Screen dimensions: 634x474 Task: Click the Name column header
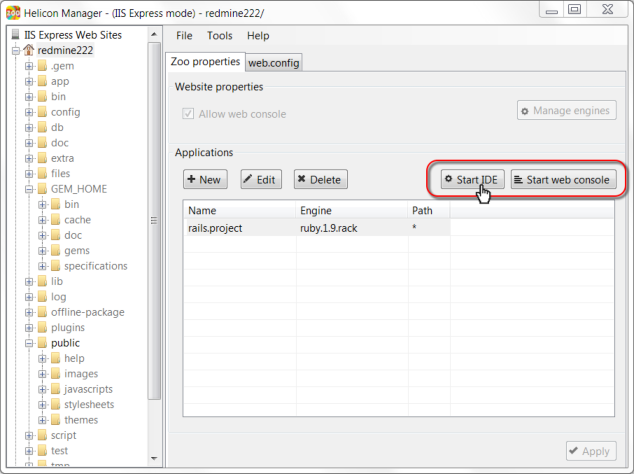240,211
